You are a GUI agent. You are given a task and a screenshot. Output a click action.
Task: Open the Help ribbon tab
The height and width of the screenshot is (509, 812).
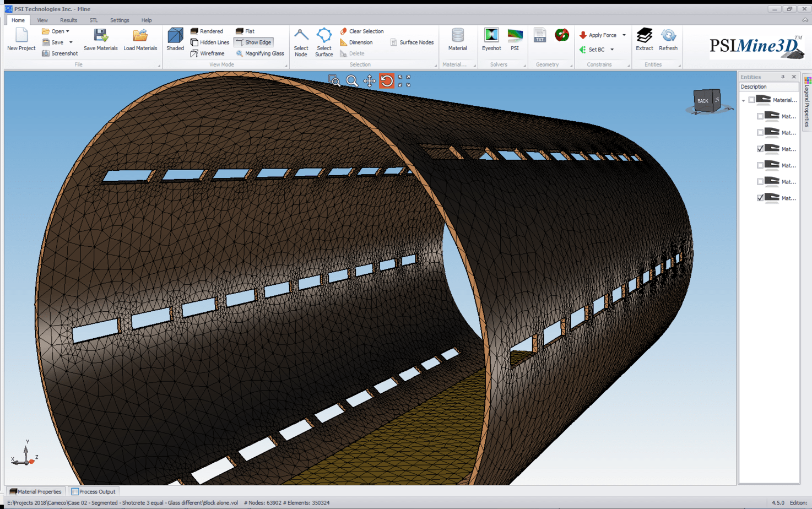147,20
